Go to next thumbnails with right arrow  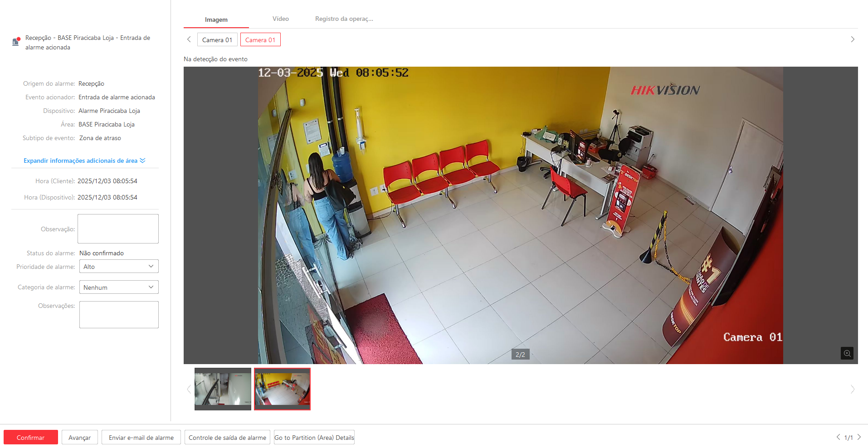853,389
